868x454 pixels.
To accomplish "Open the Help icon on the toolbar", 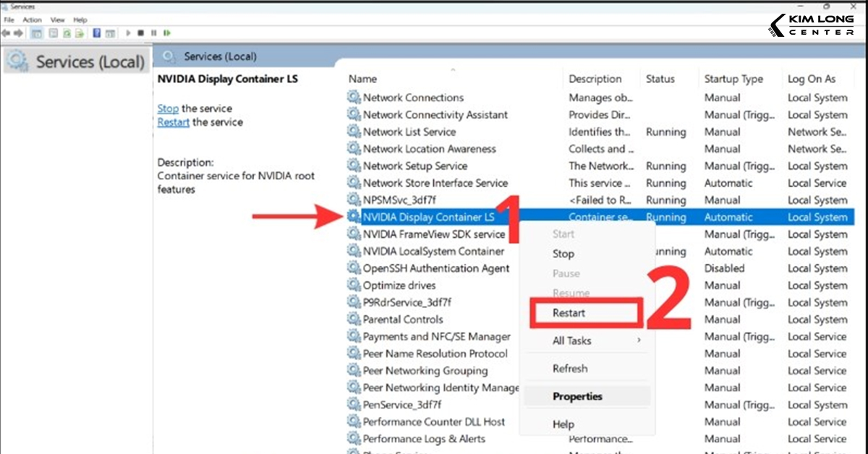I will pyautogui.click(x=97, y=33).
